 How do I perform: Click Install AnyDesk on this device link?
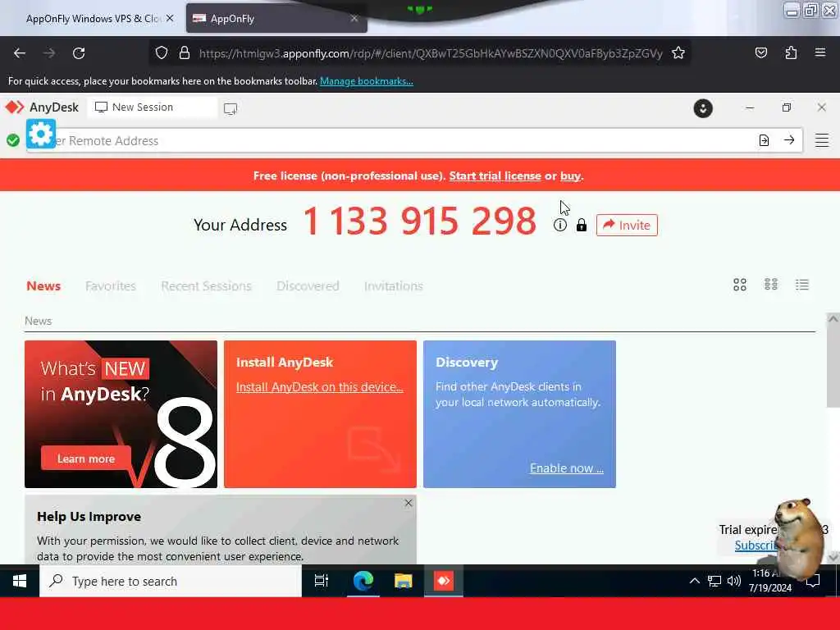point(320,387)
